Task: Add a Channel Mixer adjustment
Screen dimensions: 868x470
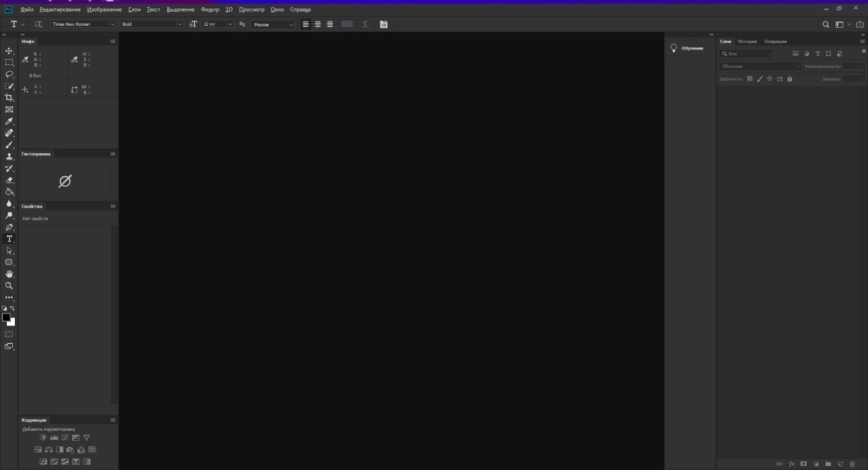Action: click(81, 450)
